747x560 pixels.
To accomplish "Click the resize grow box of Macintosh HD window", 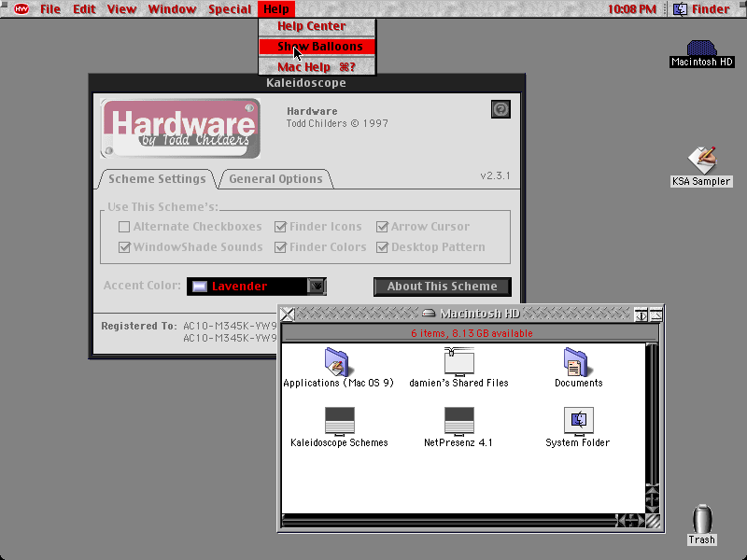I will pos(653,521).
